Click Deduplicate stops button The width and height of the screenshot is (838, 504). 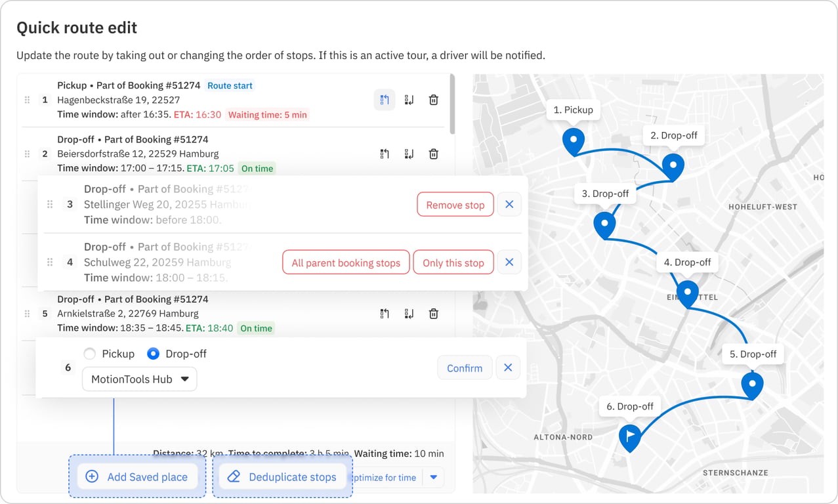pyautogui.click(x=283, y=476)
